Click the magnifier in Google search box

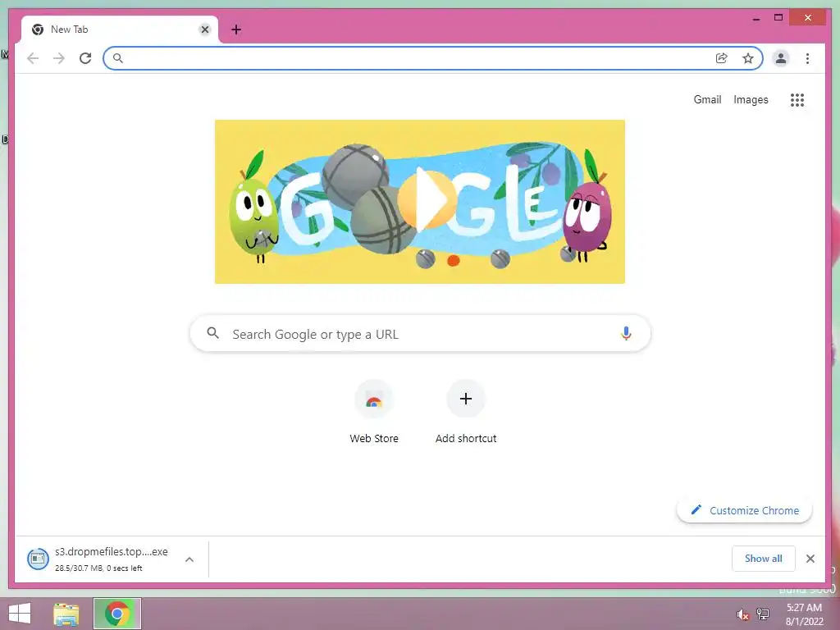(x=212, y=333)
